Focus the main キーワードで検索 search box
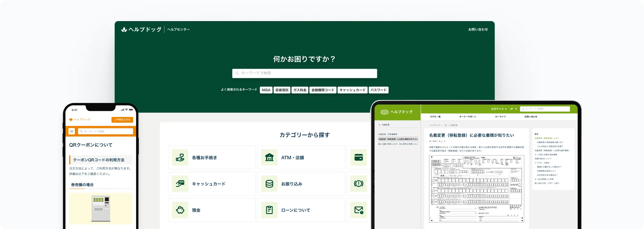Screen dimensions: 644x229 [x=305, y=73]
